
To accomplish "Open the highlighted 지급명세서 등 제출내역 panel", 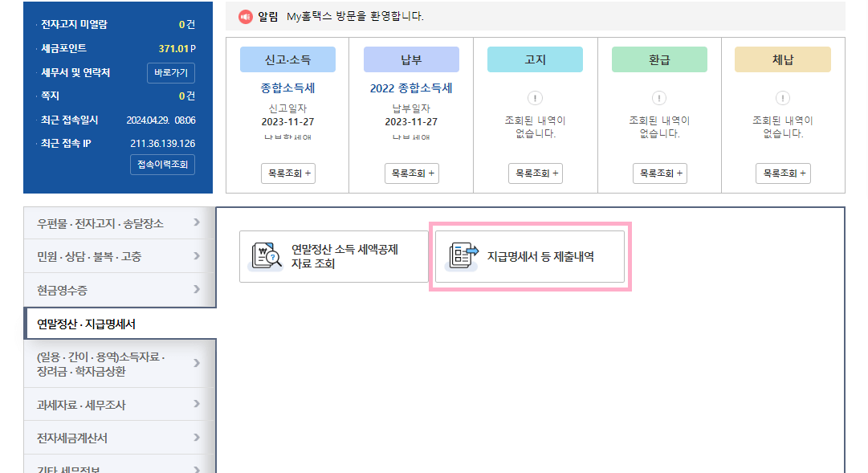I will click(530, 254).
